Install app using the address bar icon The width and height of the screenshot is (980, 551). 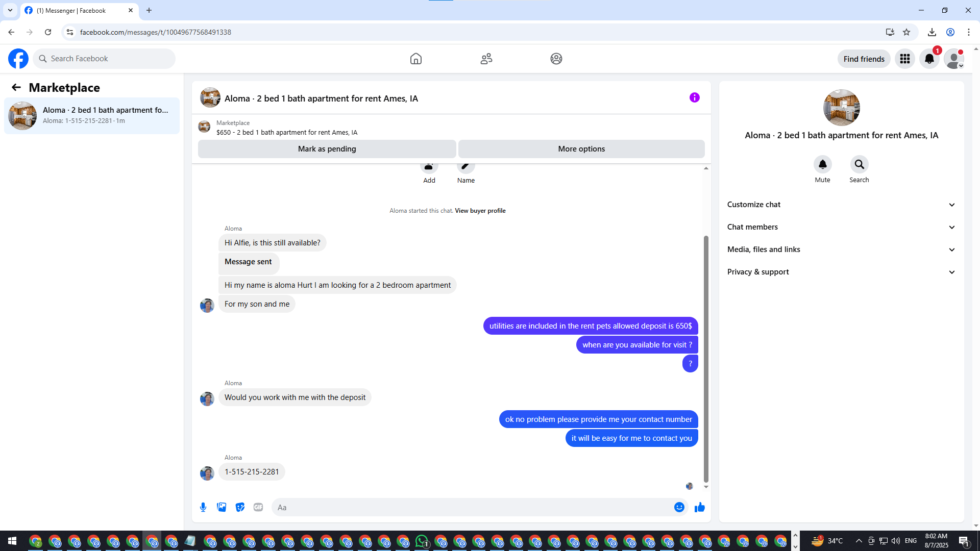tap(890, 32)
